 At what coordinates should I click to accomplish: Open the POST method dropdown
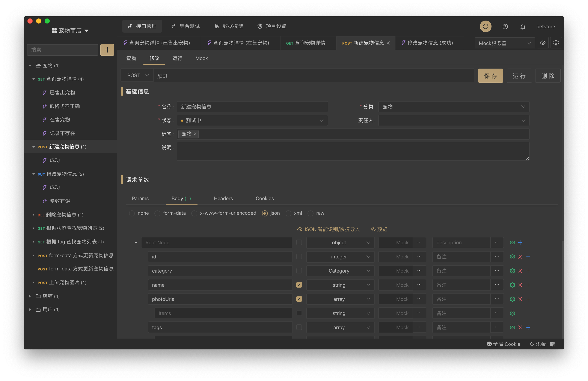coord(137,75)
